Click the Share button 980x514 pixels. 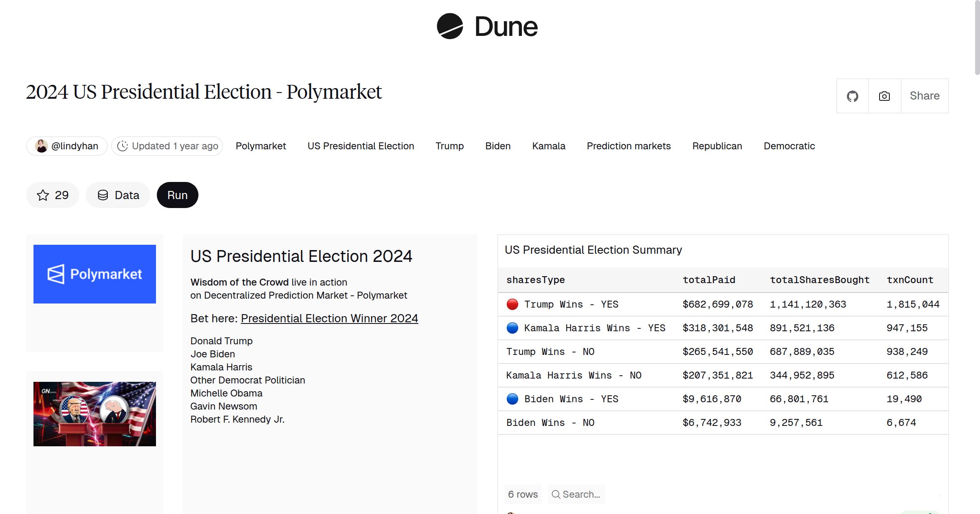coord(924,95)
